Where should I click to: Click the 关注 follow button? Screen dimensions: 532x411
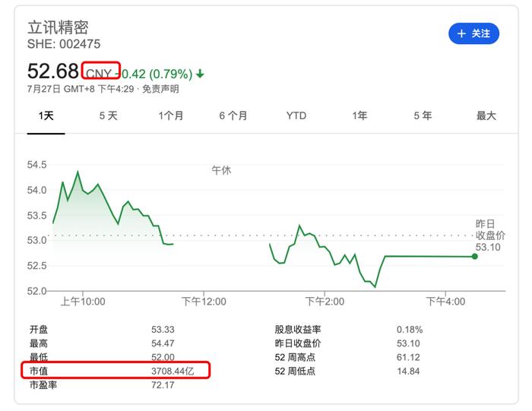tap(473, 33)
